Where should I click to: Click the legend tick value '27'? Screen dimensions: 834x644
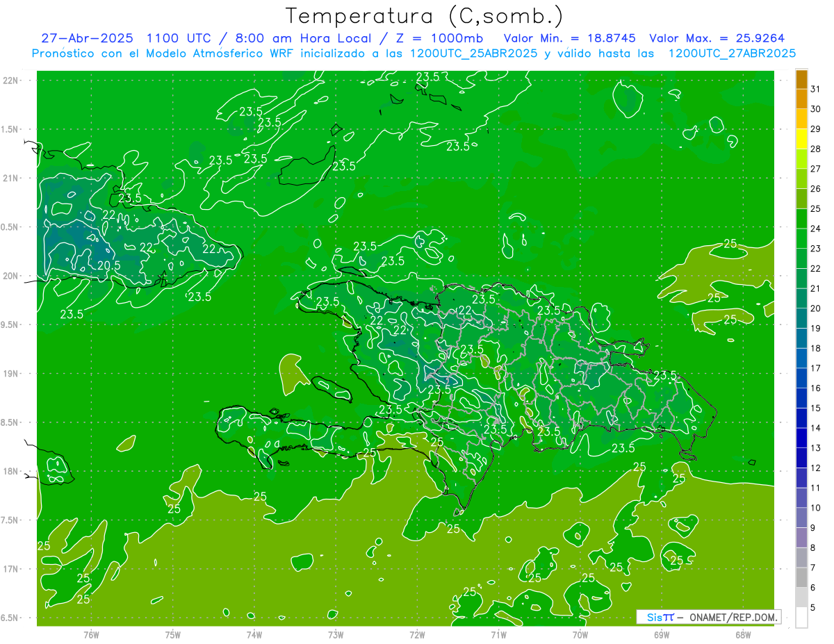tap(816, 169)
